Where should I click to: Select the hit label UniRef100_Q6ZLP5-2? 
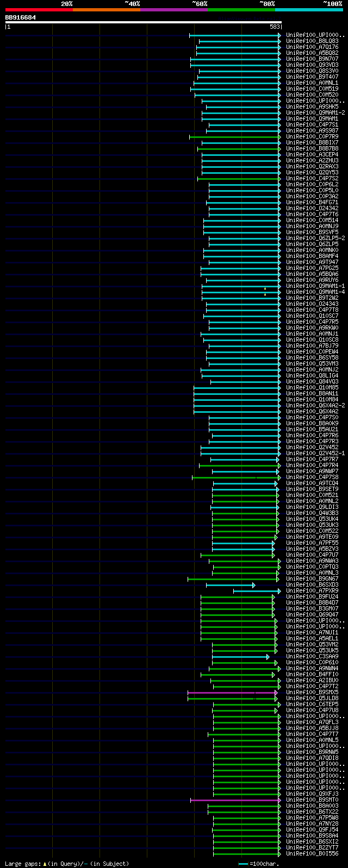(315, 238)
